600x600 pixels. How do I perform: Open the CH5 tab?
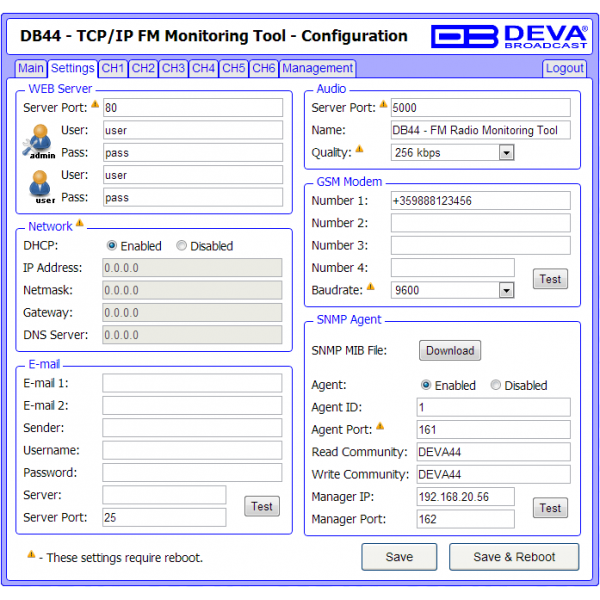click(234, 68)
